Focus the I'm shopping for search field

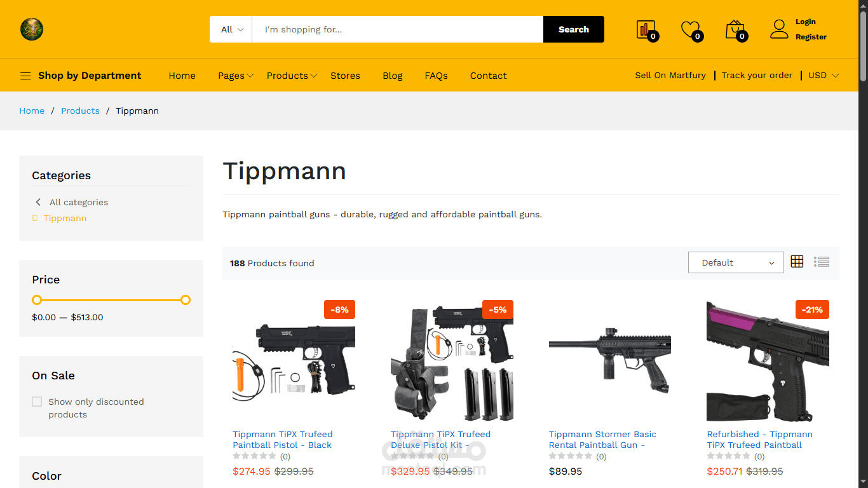(398, 29)
